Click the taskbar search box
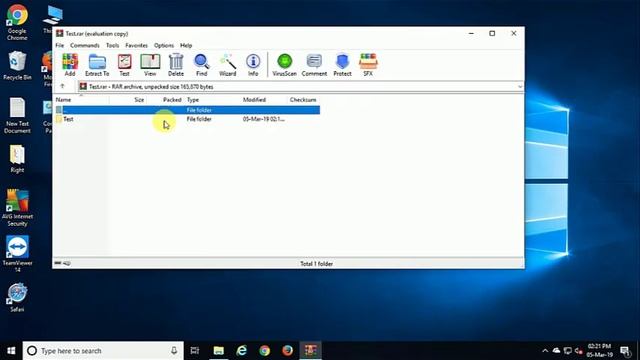640x360 pixels. 103,351
